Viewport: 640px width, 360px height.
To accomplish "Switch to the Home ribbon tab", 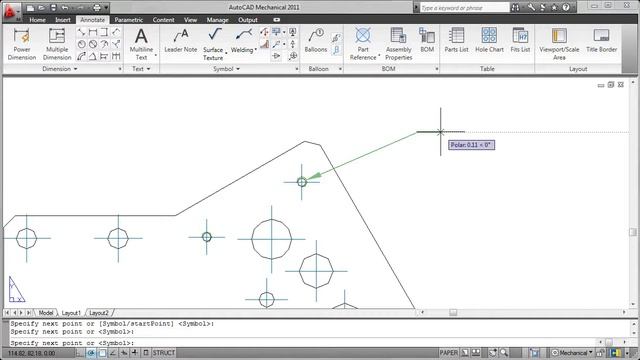I will (38, 20).
